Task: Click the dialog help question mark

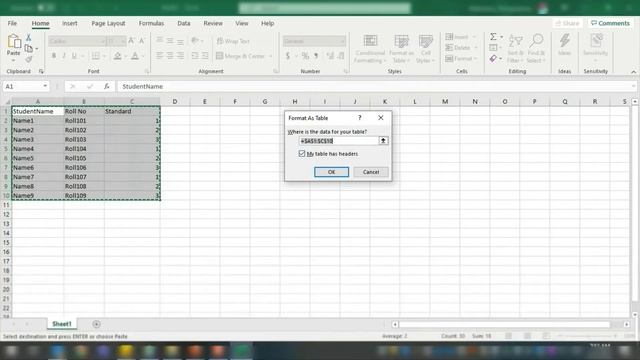Action: (360, 118)
